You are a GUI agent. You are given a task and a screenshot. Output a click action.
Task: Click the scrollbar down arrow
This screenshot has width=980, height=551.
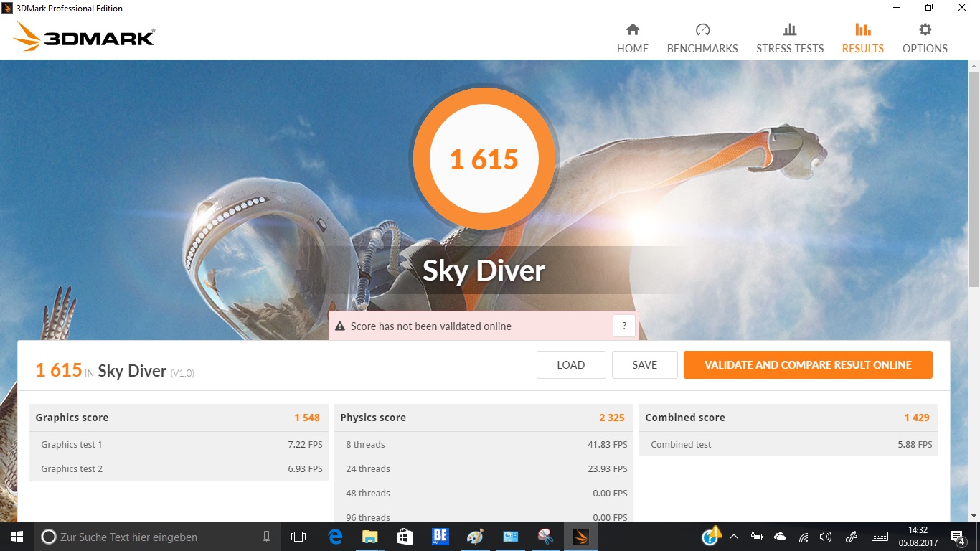coord(974,516)
